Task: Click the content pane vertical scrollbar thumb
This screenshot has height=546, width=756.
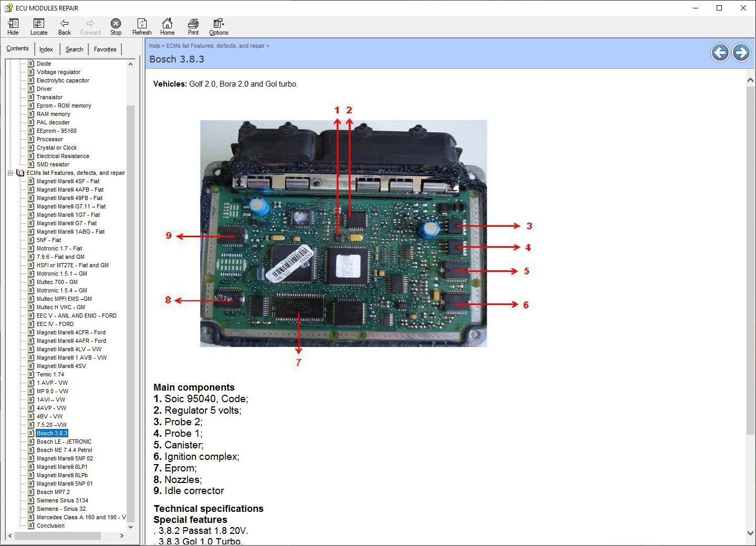Action: 750,260
